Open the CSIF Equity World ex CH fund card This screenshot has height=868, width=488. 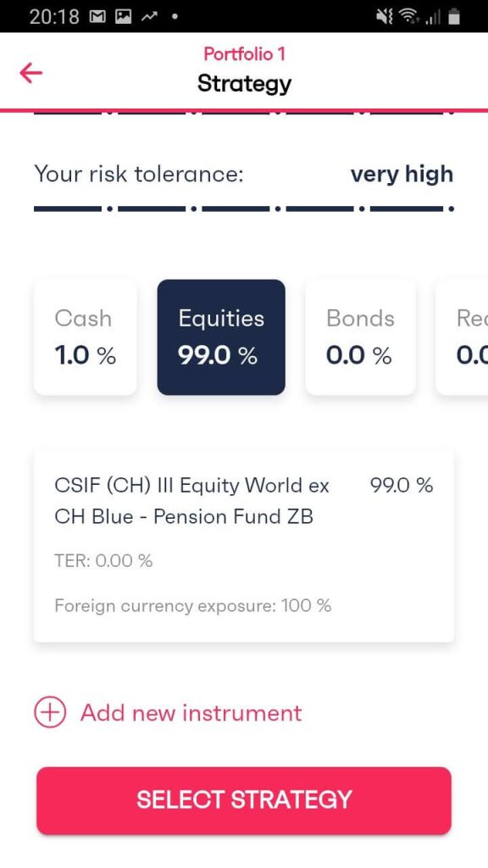click(x=244, y=546)
